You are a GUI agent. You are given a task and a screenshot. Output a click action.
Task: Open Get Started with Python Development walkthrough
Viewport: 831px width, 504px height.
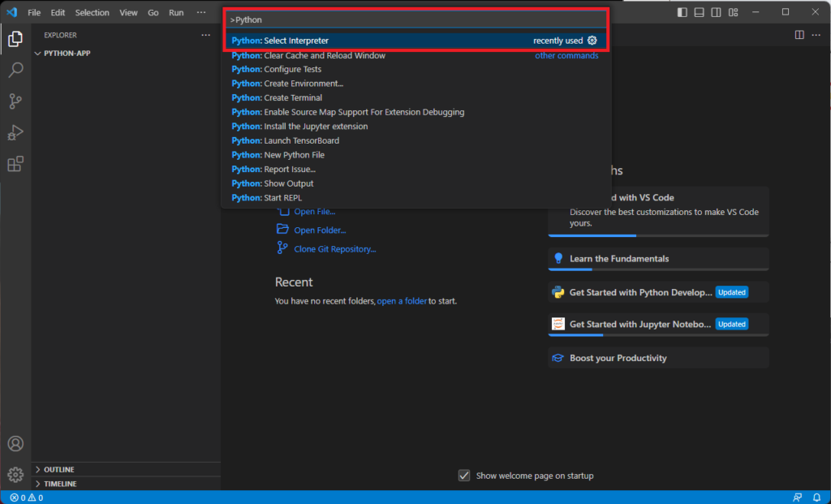658,292
